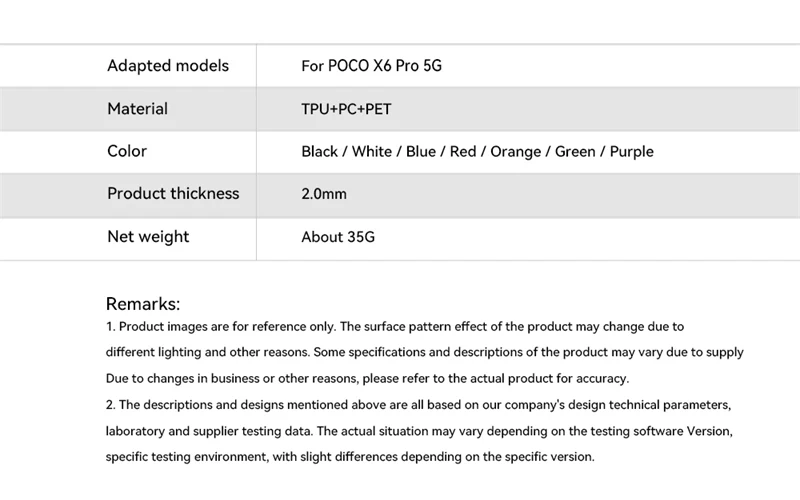Click the "Net weight" row label
The width and height of the screenshot is (800, 500).
coord(148,237)
